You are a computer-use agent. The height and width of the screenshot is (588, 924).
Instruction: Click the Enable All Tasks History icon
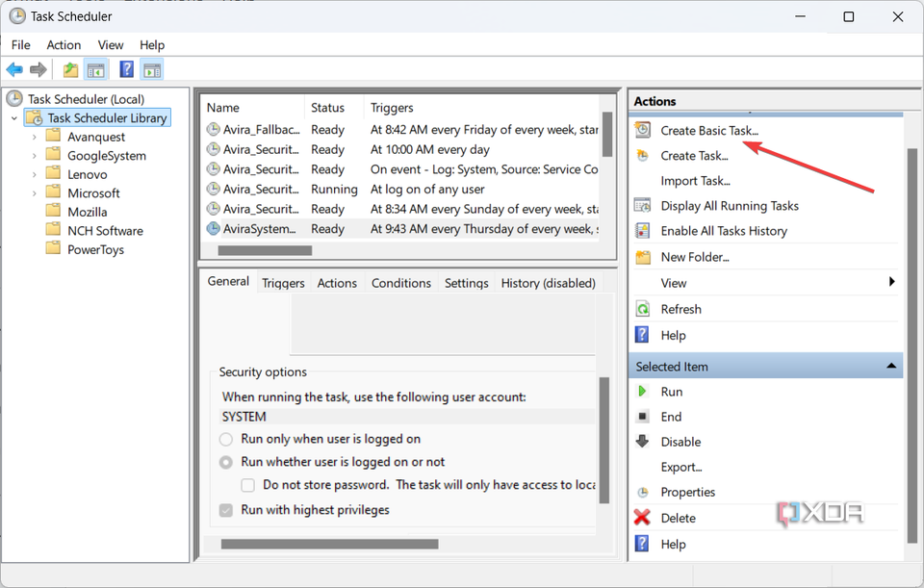641,230
